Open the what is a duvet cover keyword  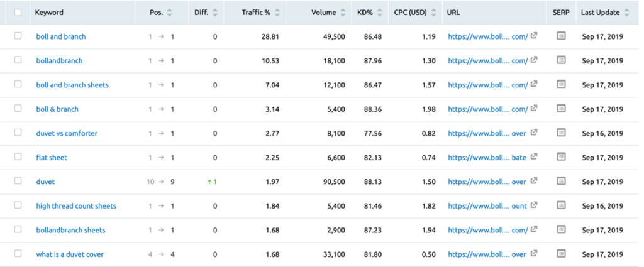(70, 254)
